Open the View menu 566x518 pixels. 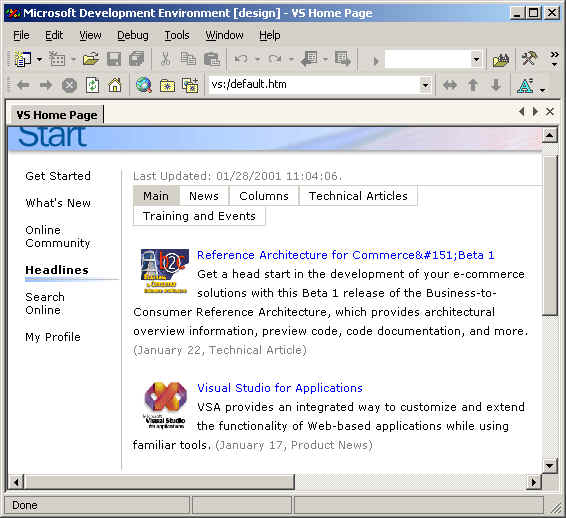(x=90, y=35)
